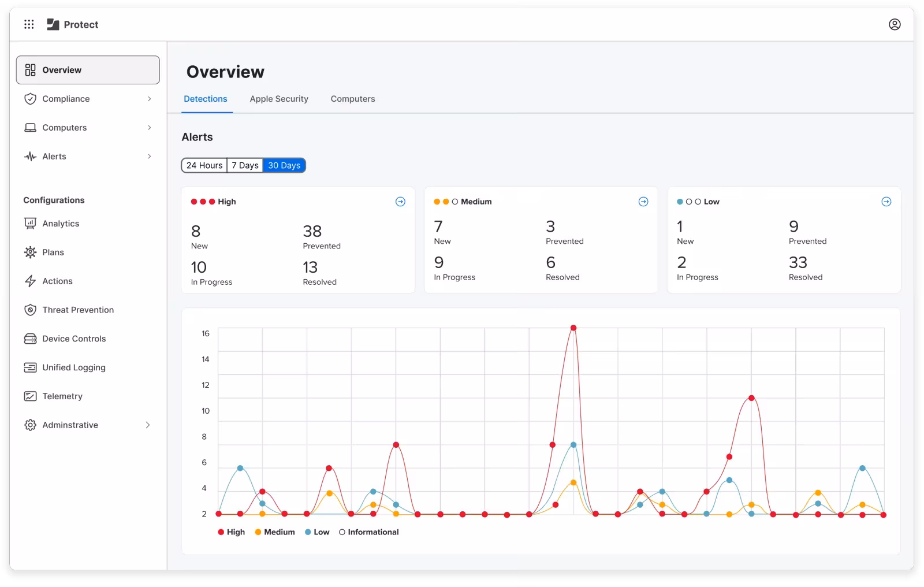The height and width of the screenshot is (587, 924).
Task: Click the Device Controls drive icon
Action: pyautogui.click(x=31, y=339)
